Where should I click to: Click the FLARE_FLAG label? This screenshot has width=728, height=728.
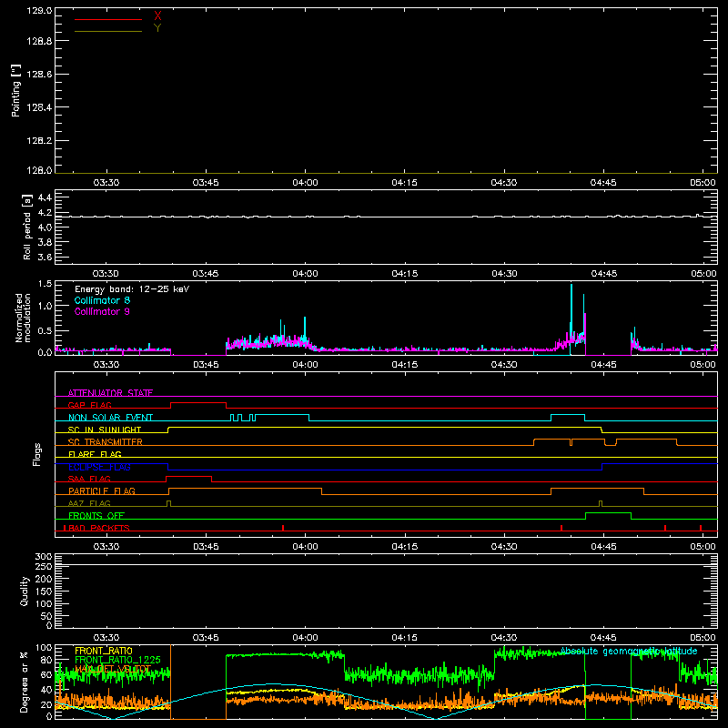pyautogui.click(x=95, y=454)
